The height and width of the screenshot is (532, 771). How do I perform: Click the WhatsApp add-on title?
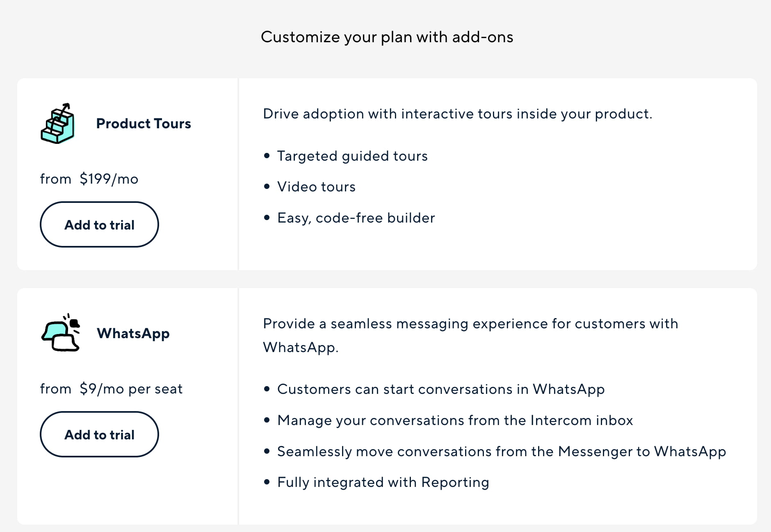tap(133, 333)
